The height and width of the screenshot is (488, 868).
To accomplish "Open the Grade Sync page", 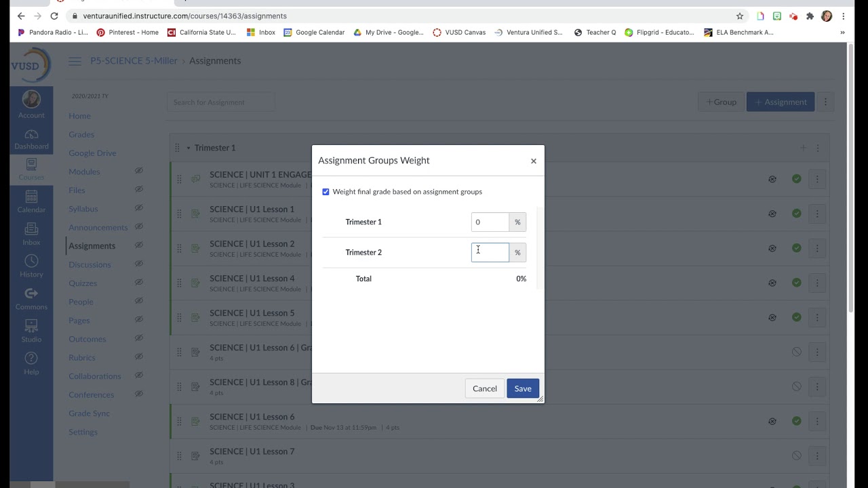I will coord(89,413).
